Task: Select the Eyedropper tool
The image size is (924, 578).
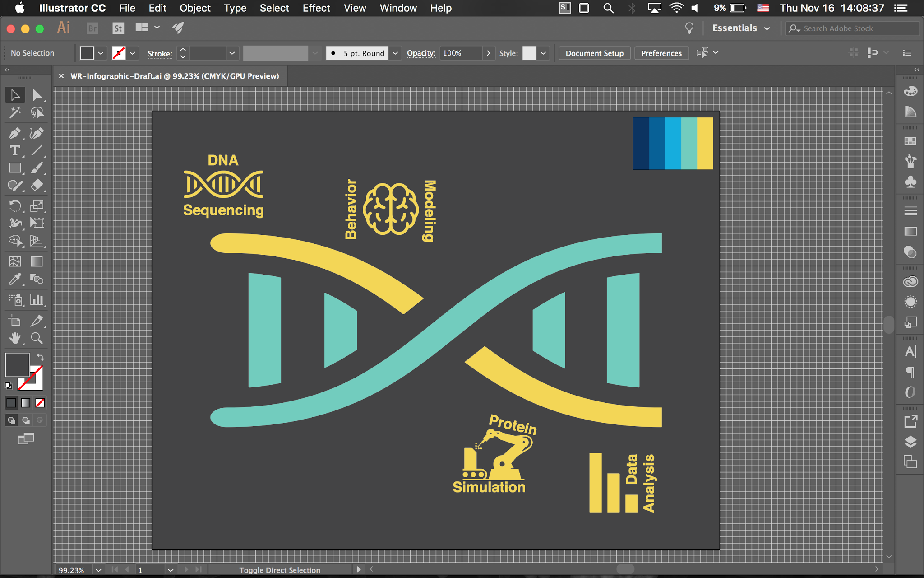Action: 14,280
